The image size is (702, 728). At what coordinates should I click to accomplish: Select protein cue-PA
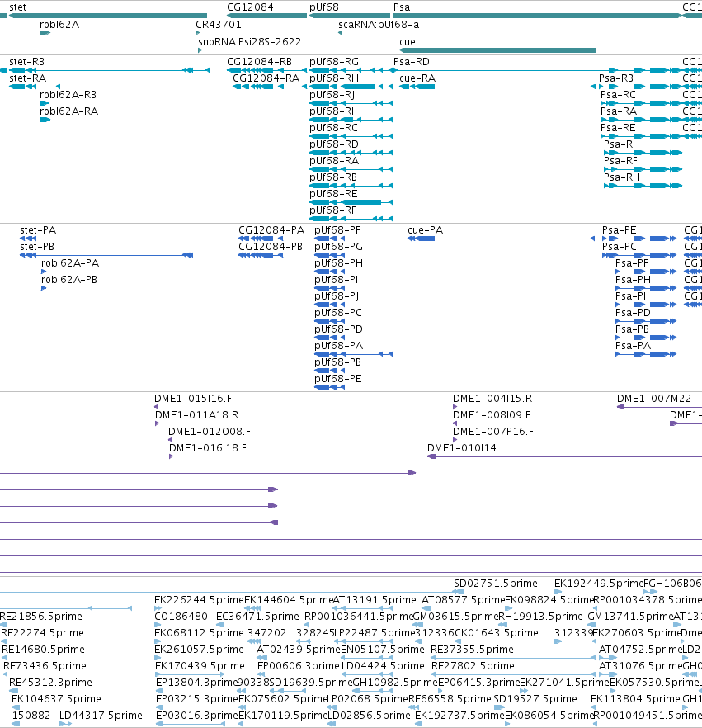(501, 239)
